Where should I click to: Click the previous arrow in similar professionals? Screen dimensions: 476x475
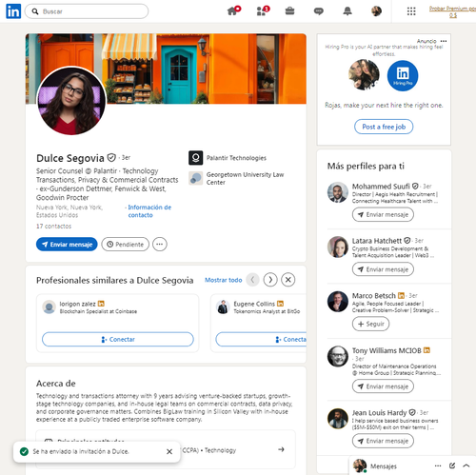pyautogui.click(x=252, y=280)
